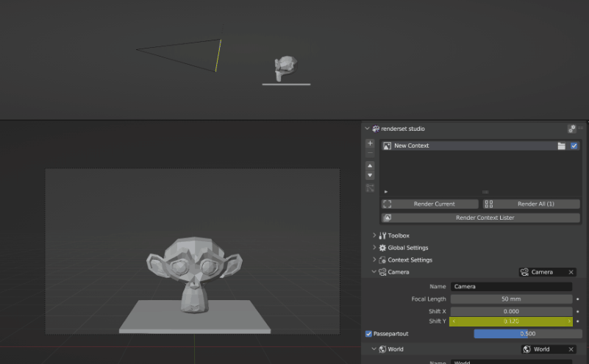The image size is (589, 364).
Task: Expand the Global Settings section
Action: tap(374, 248)
